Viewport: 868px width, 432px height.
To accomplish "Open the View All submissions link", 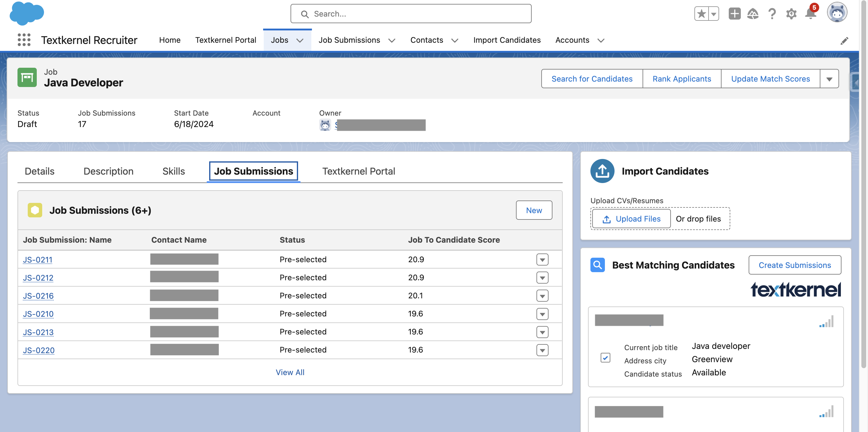I will pyautogui.click(x=290, y=372).
